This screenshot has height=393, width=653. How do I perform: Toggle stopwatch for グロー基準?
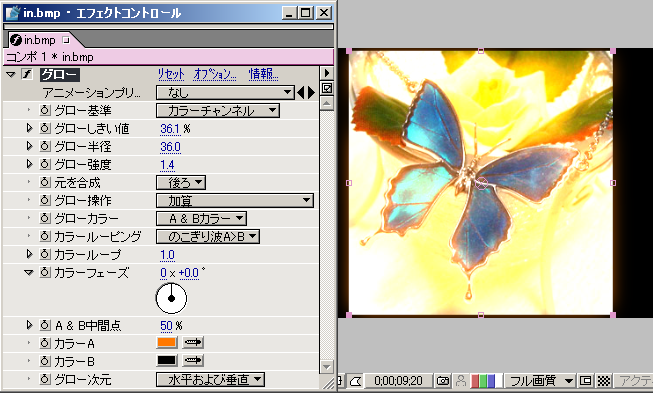[x=45, y=110]
